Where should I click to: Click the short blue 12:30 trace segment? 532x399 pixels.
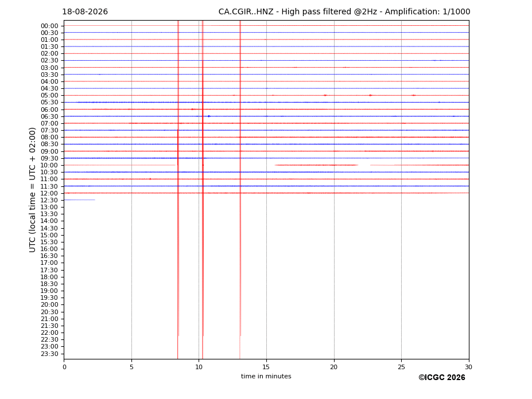tap(80, 200)
